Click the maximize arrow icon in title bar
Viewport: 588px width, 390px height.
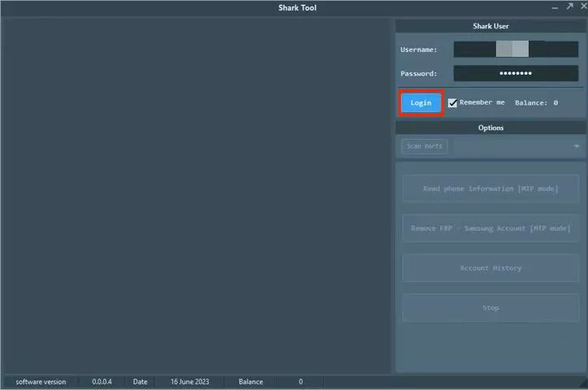coord(570,6)
